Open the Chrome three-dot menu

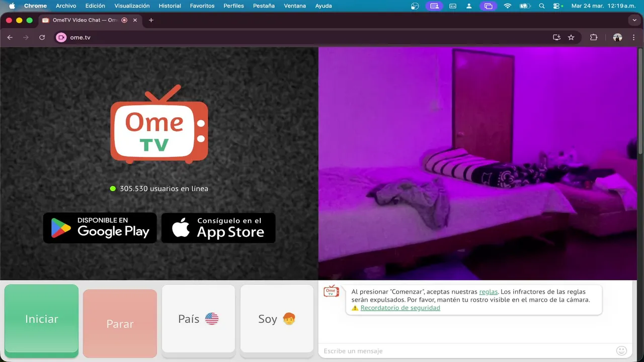633,37
